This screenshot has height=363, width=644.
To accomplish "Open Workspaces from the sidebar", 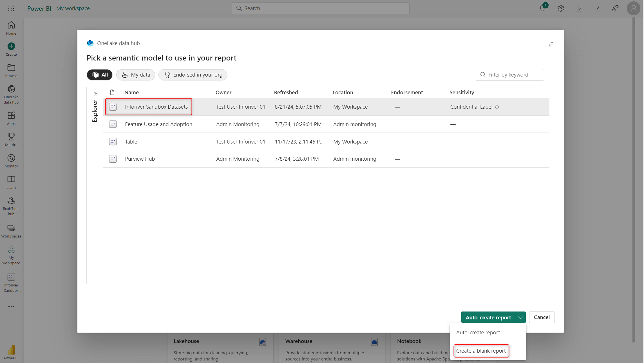I will 11,231.
